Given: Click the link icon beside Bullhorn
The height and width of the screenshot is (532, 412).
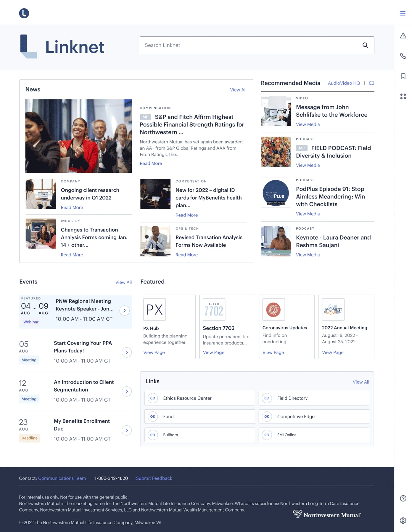Looking at the screenshot, I should coord(153,435).
